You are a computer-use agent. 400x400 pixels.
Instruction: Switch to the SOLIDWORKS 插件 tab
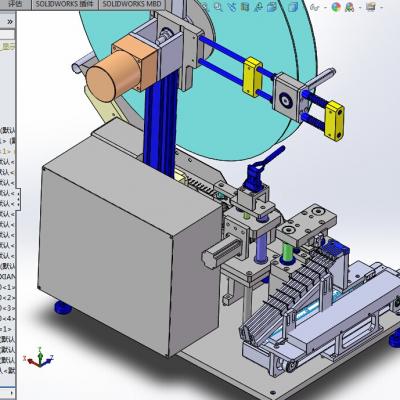pos(65,4)
